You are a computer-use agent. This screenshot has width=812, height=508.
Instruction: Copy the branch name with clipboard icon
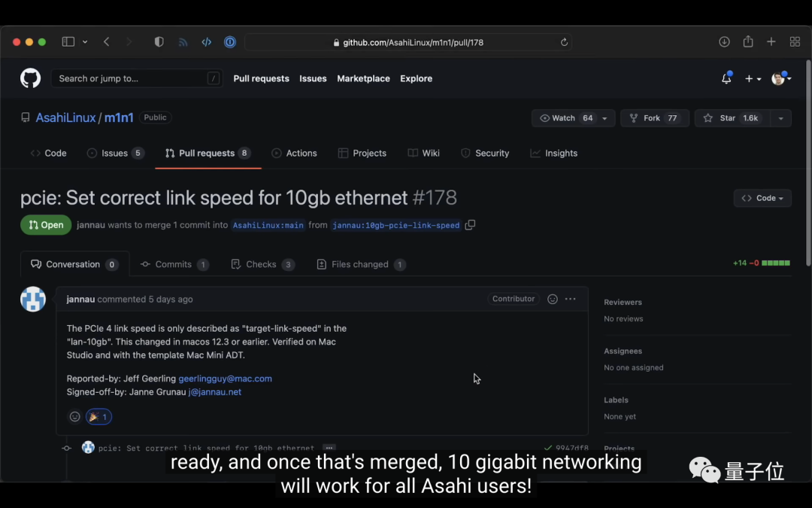point(470,225)
